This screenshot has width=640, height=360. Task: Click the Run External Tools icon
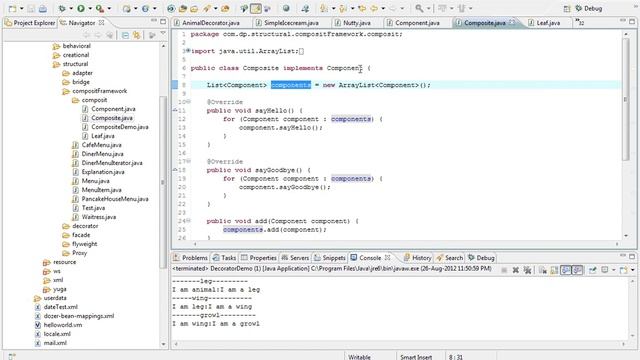point(100,8)
